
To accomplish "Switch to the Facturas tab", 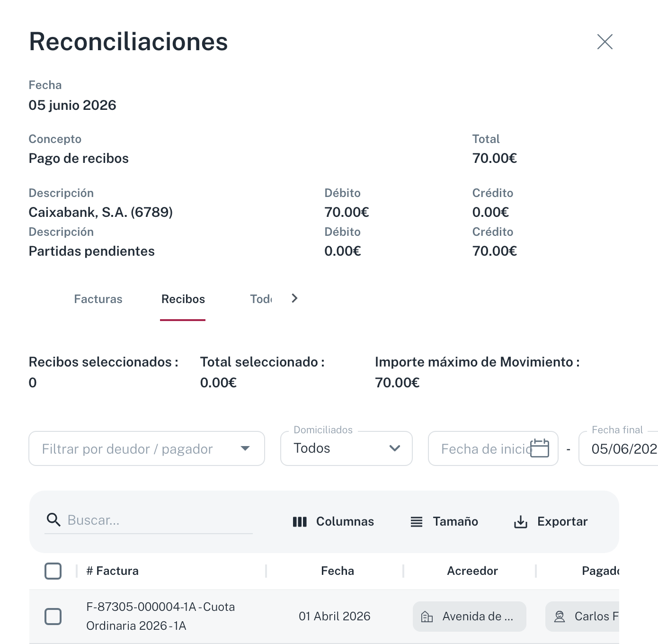I will pos(98,299).
